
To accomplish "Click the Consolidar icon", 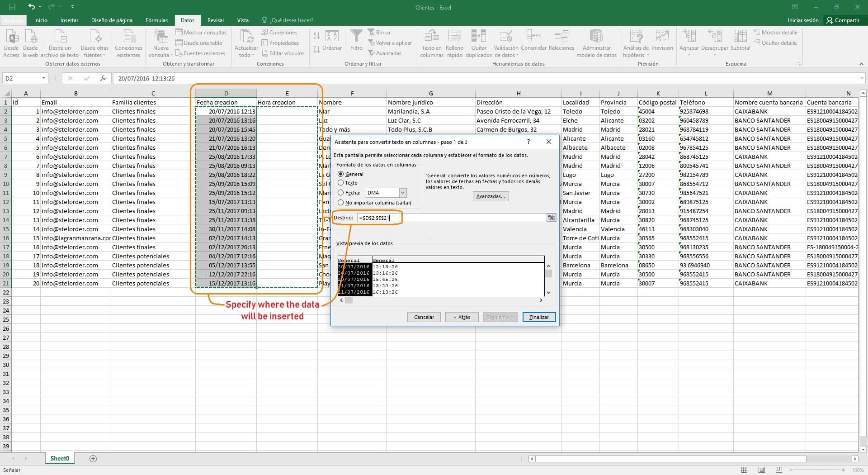I will 533,36.
